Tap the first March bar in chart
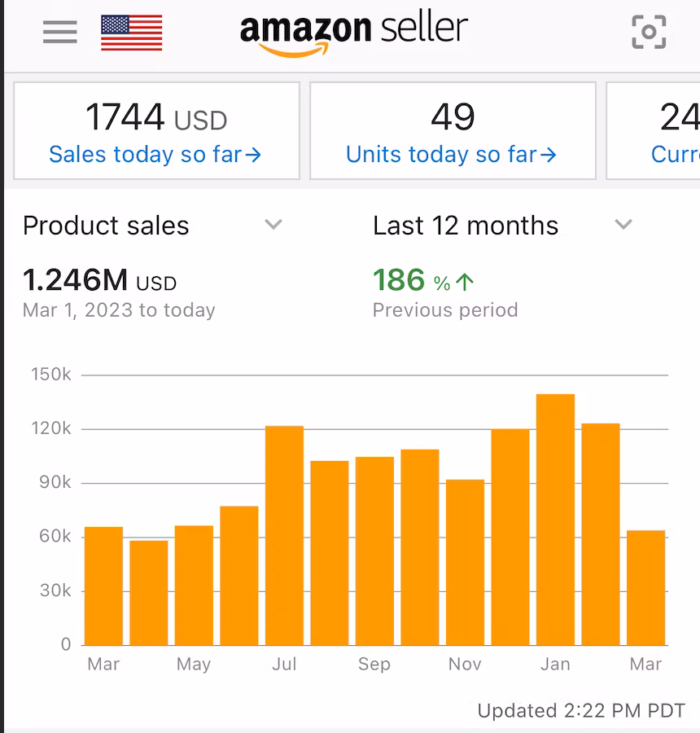The width and height of the screenshot is (700, 733). 103,586
